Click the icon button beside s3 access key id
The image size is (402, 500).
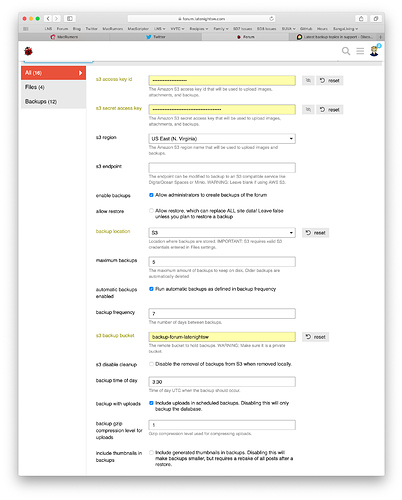click(x=308, y=80)
